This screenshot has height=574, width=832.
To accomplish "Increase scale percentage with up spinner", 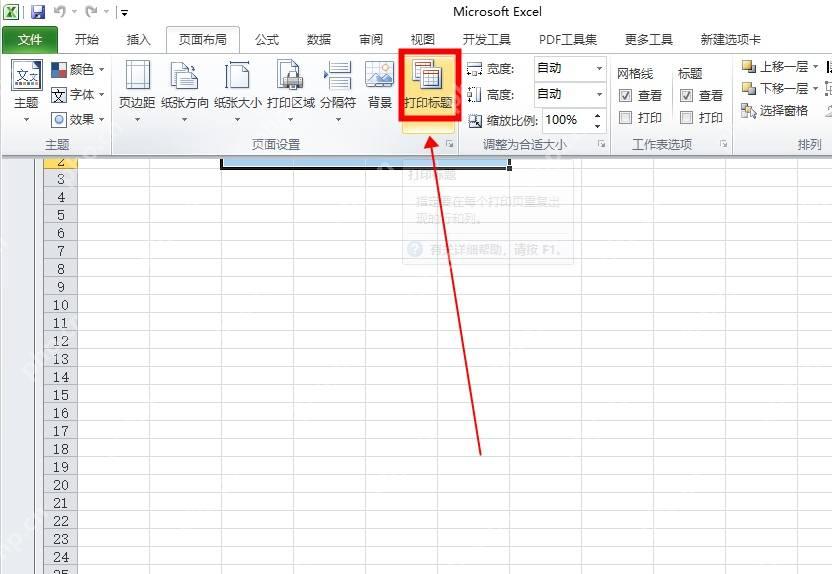I will pyautogui.click(x=597, y=115).
